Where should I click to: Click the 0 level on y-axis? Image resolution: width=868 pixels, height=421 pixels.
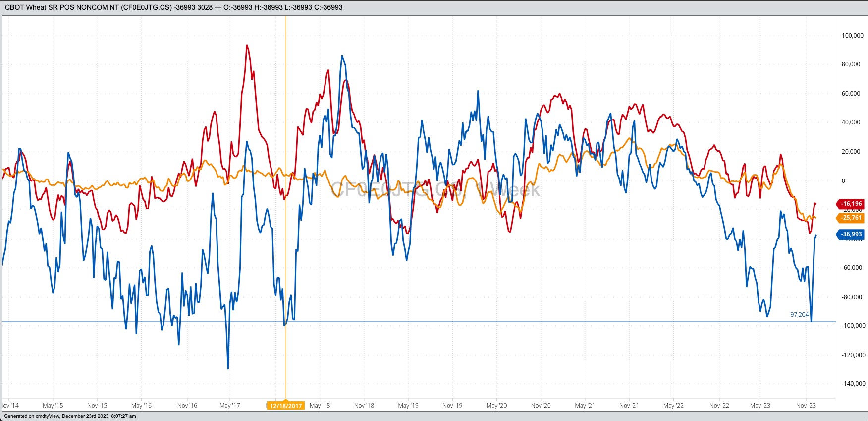(x=843, y=181)
